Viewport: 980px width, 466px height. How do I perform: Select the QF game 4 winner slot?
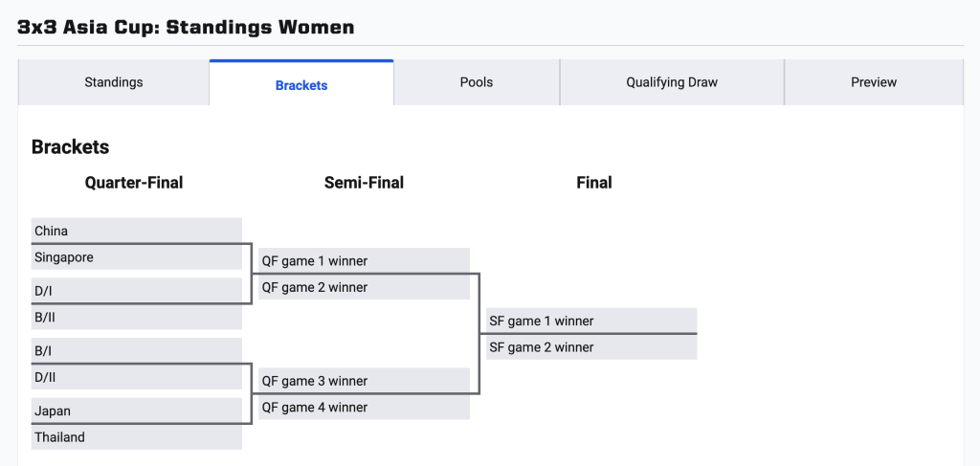click(x=364, y=407)
